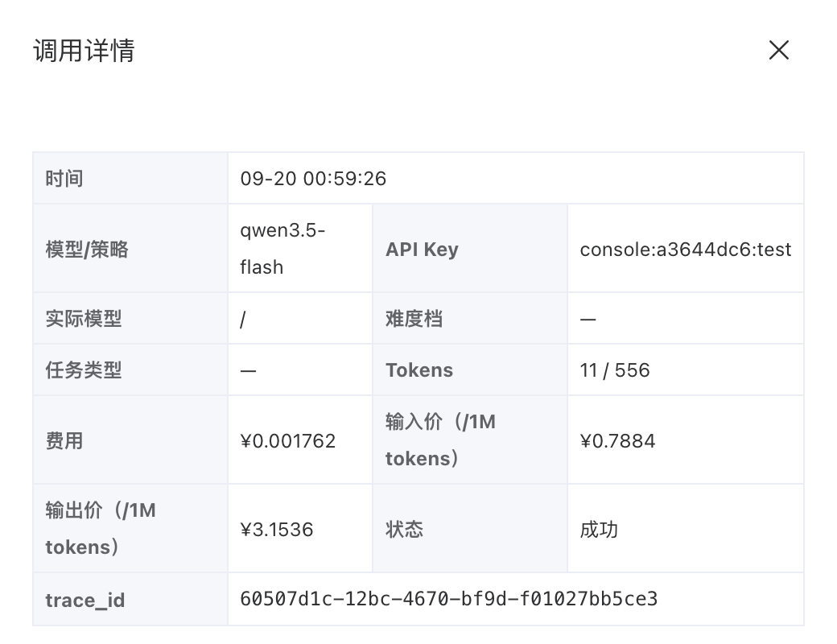Select the token count 11 / 556
Image resolution: width=837 pixels, height=644 pixels.
point(615,370)
